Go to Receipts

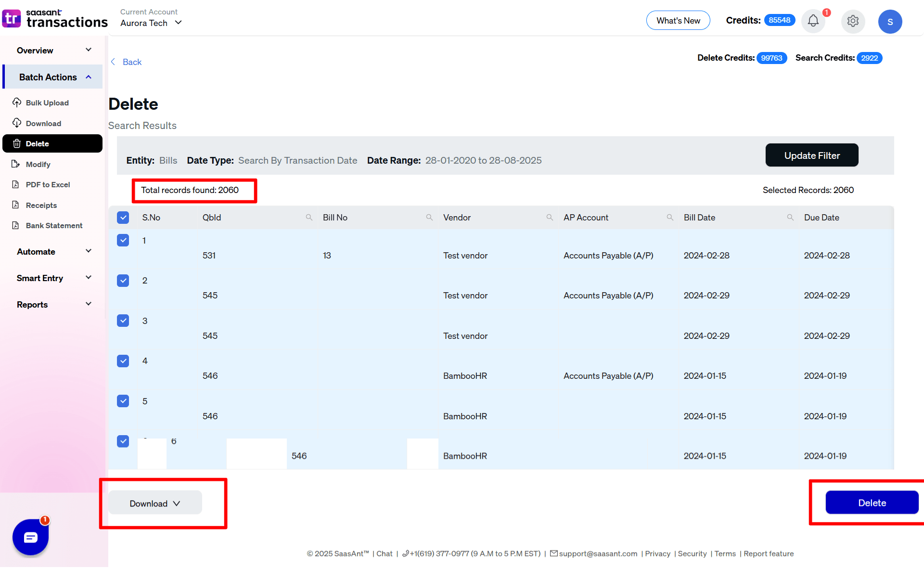pyautogui.click(x=41, y=205)
